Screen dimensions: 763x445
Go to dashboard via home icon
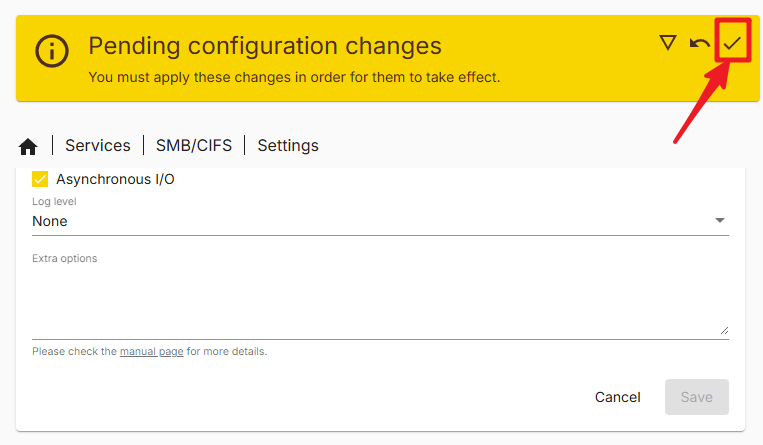click(x=28, y=146)
